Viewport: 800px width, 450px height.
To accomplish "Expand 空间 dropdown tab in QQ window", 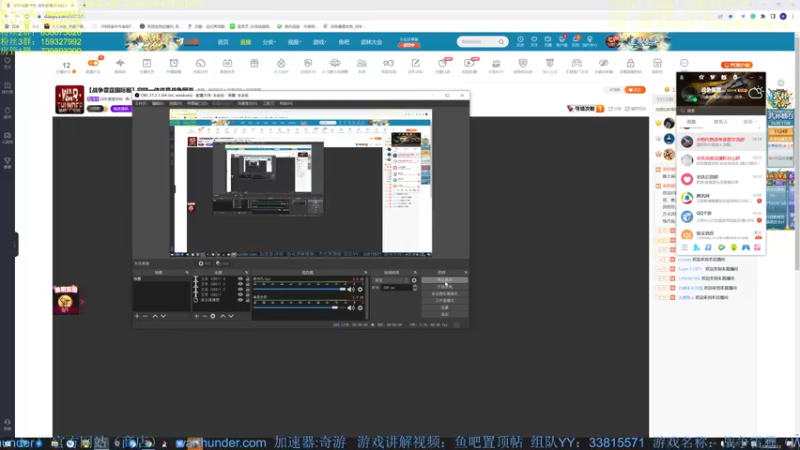I will [749, 122].
